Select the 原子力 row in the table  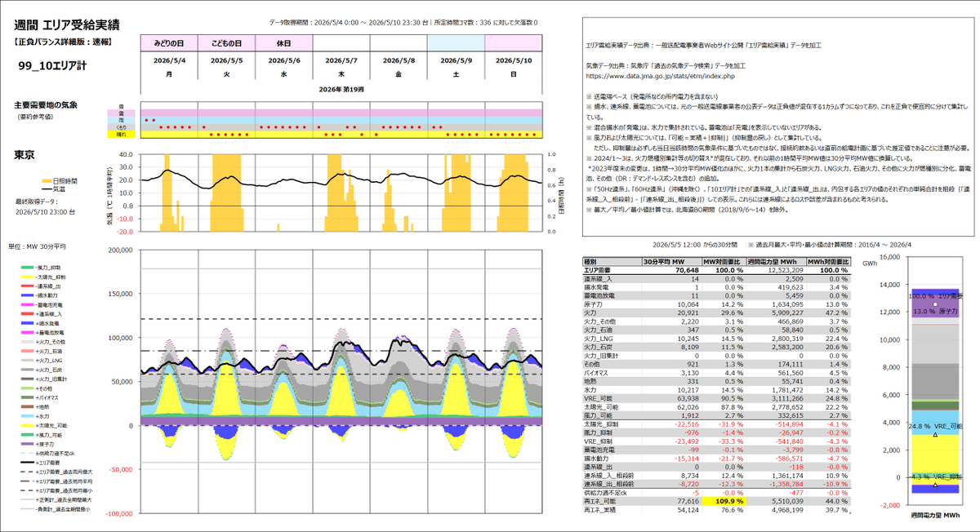[x=716, y=304]
